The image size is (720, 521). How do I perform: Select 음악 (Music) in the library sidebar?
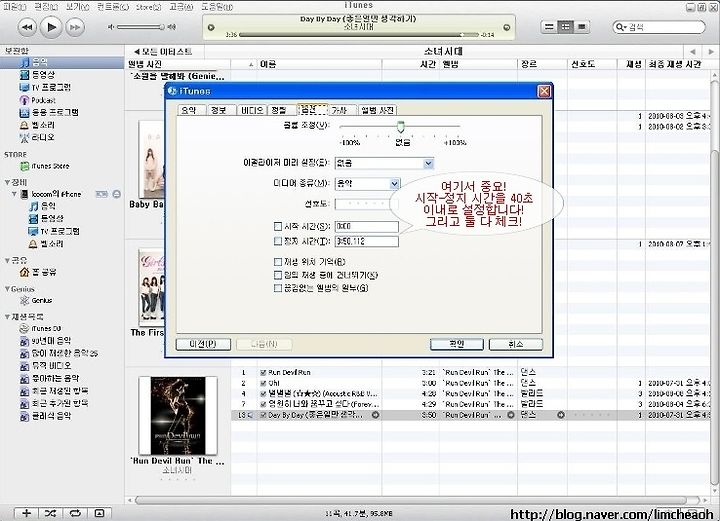point(62,62)
